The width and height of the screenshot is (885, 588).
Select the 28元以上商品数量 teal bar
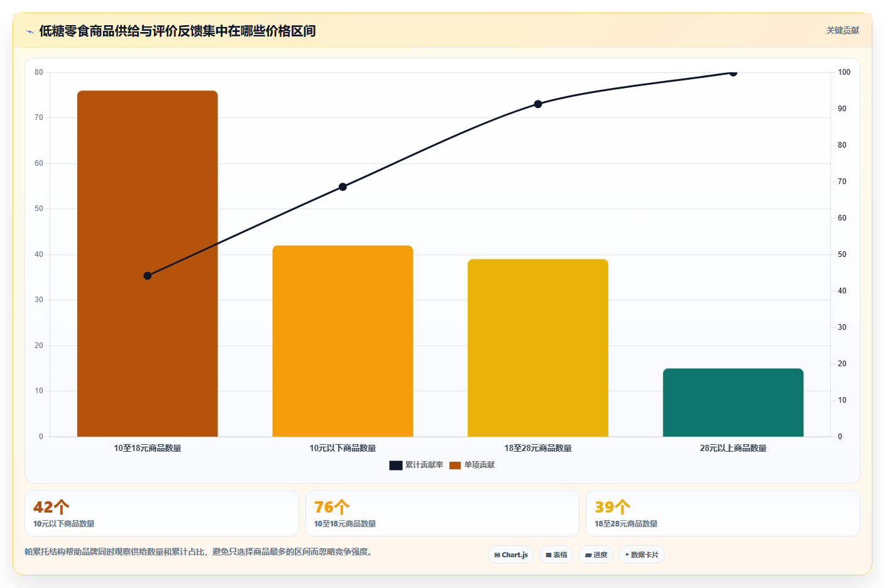click(x=733, y=403)
